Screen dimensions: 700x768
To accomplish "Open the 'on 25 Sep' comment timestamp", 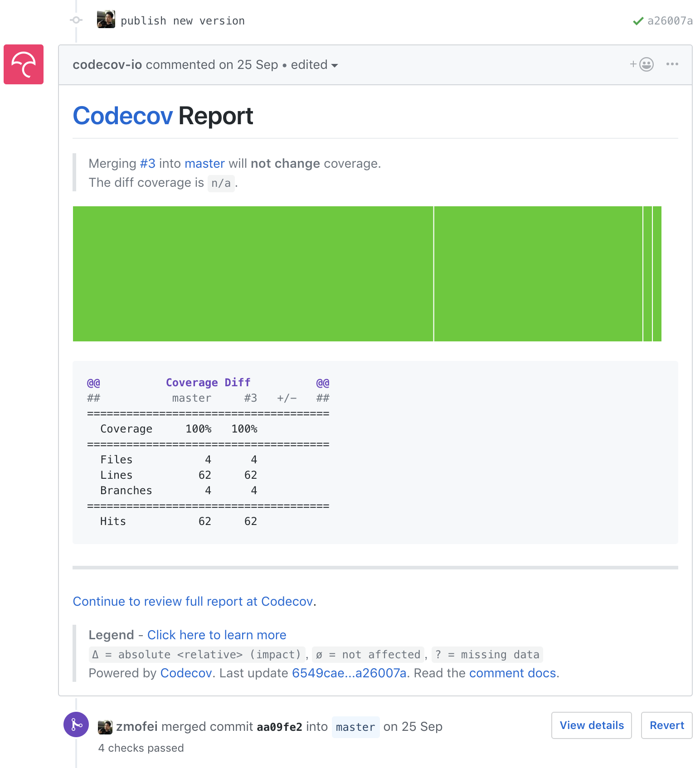I will click(248, 65).
